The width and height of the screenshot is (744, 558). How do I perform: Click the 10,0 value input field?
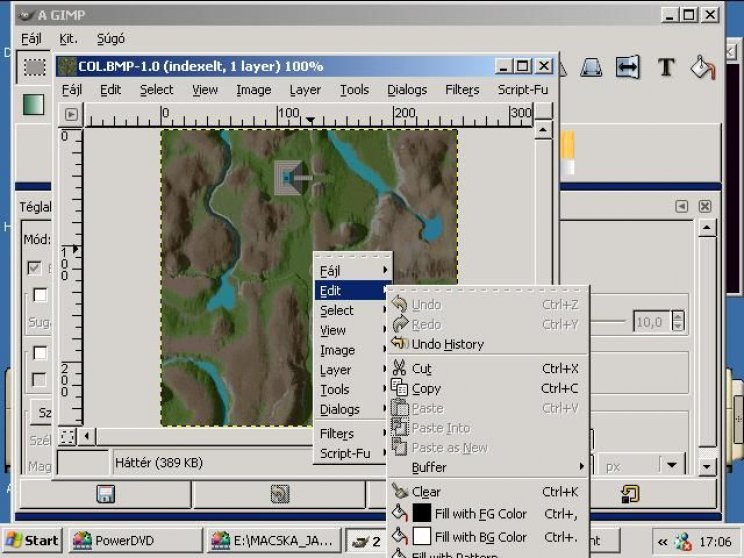pyautogui.click(x=652, y=322)
